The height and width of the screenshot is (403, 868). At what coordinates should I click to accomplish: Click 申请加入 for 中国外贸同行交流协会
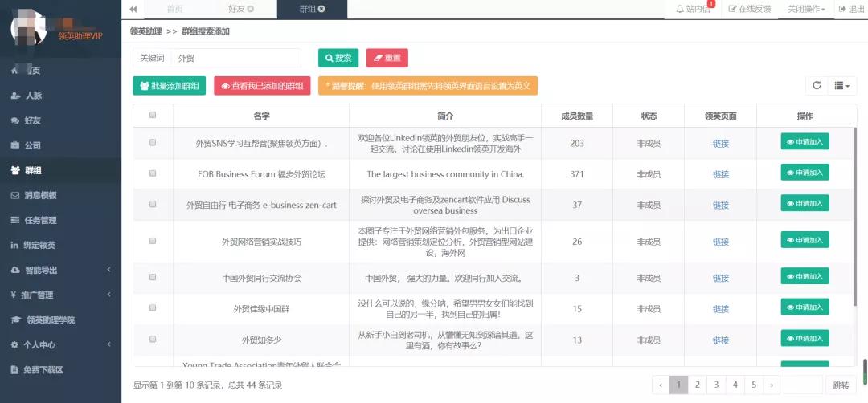[805, 276]
